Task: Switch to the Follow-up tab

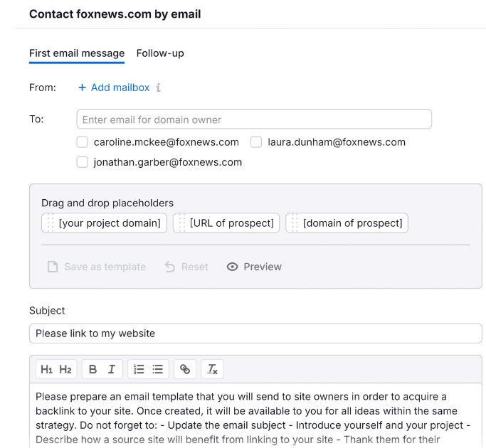Action: [x=160, y=53]
